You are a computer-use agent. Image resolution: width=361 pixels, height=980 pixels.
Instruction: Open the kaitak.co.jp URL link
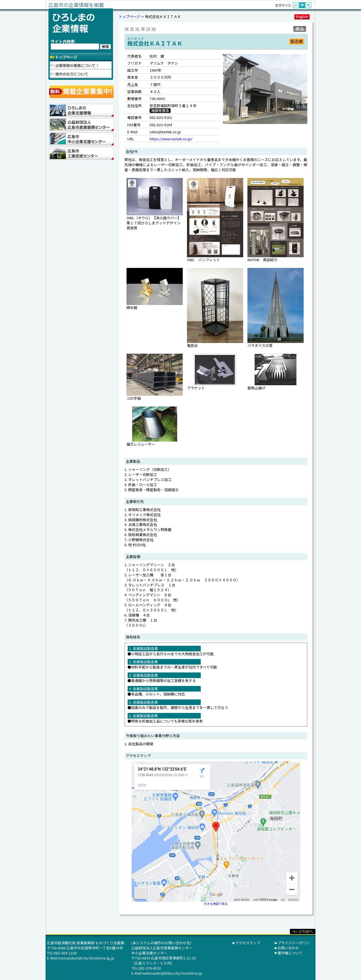coord(171,139)
